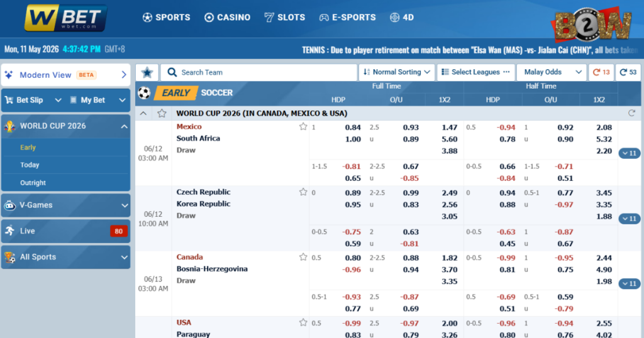Screen dimensions: 644x338
Task: Click the My Bet list icon
Action: [73, 100]
